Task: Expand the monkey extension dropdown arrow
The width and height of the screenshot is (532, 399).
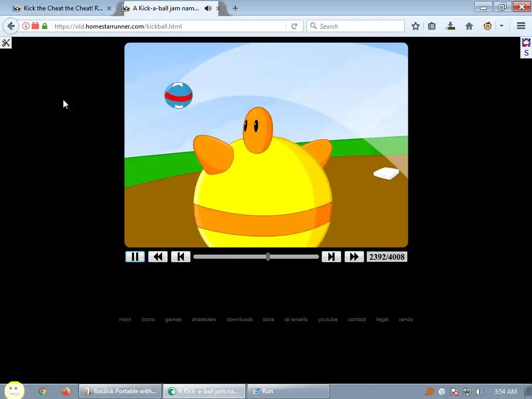Action: (501, 26)
